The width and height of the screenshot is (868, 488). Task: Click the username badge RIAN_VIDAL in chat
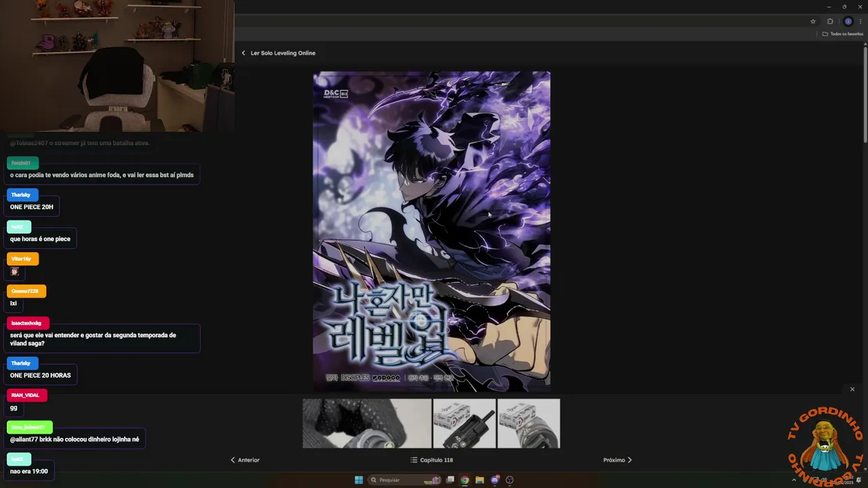coord(26,394)
